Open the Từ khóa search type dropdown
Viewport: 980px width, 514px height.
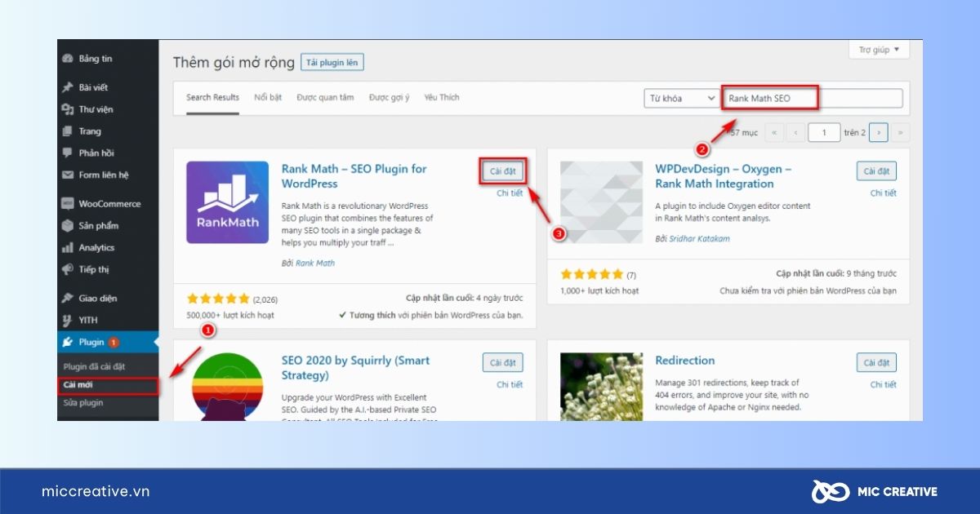[x=681, y=99]
